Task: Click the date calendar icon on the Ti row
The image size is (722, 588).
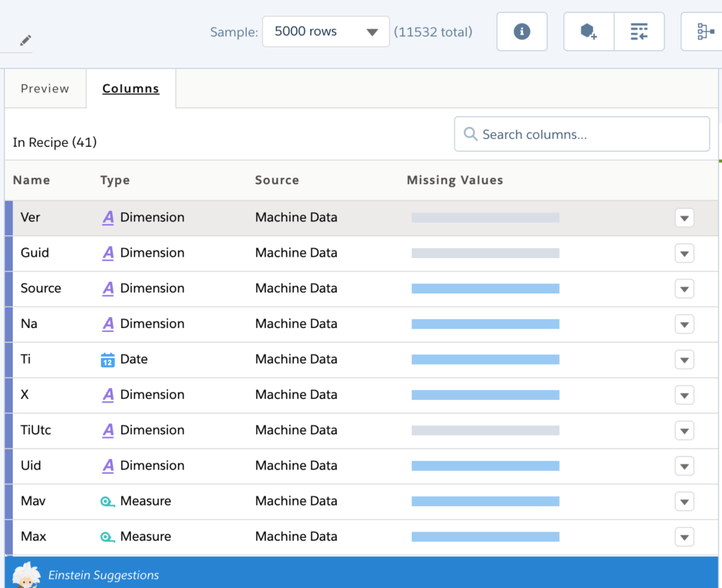Action: coord(107,360)
